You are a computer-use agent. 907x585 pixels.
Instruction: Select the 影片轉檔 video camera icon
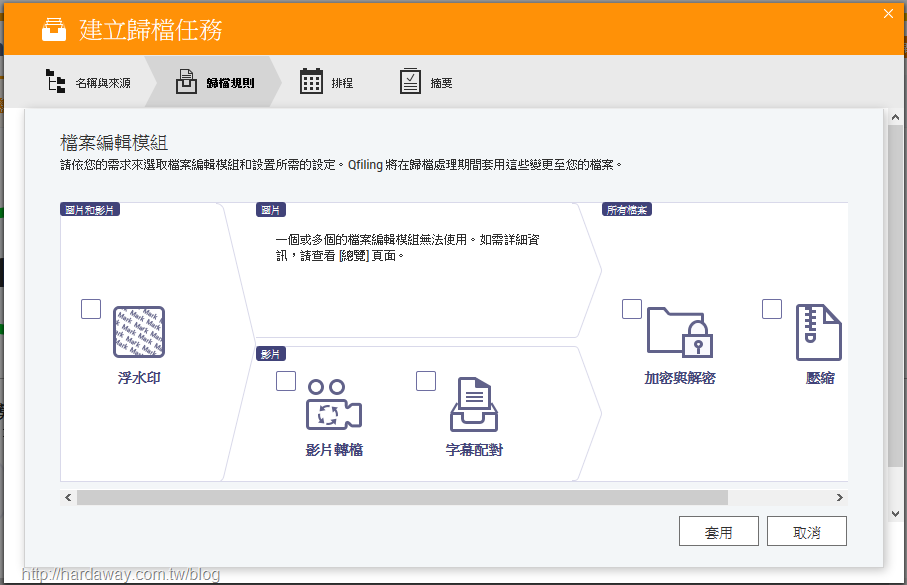334,404
